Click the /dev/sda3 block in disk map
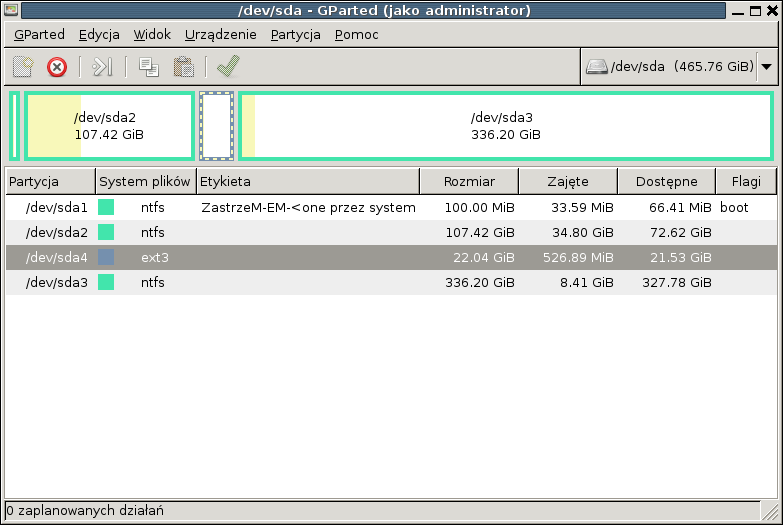The image size is (783, 525). (505, 126)
